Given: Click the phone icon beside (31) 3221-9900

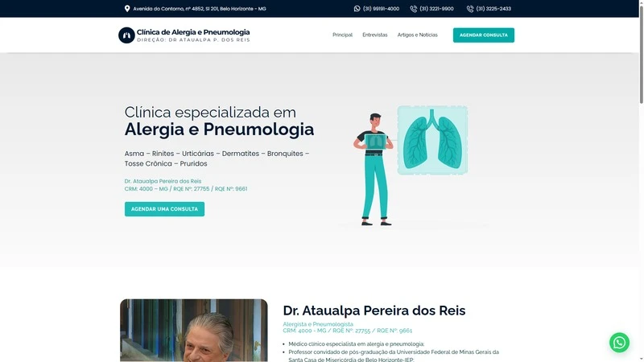Looking at the screenshot, I should tap(414, 9).
